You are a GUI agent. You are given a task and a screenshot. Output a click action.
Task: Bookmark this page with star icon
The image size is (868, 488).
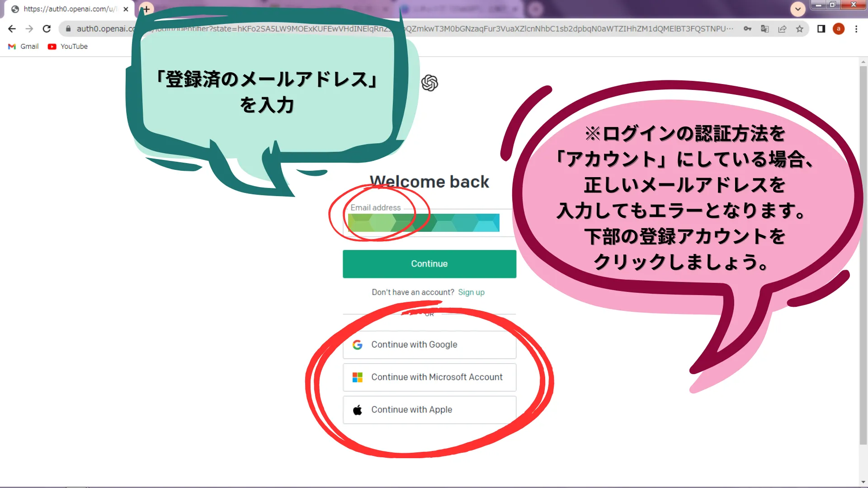tap(799, 29)
